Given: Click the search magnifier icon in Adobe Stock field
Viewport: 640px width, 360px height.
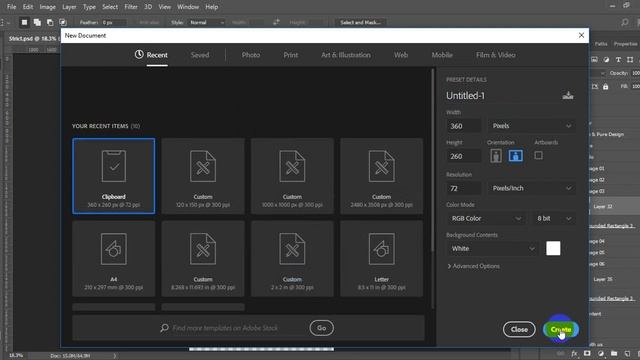Looking at the screenshot, I should click(x=164, y=328).
